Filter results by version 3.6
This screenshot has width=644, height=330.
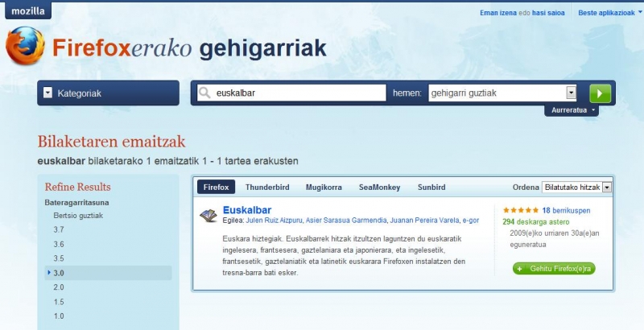(x=59, y=244)
